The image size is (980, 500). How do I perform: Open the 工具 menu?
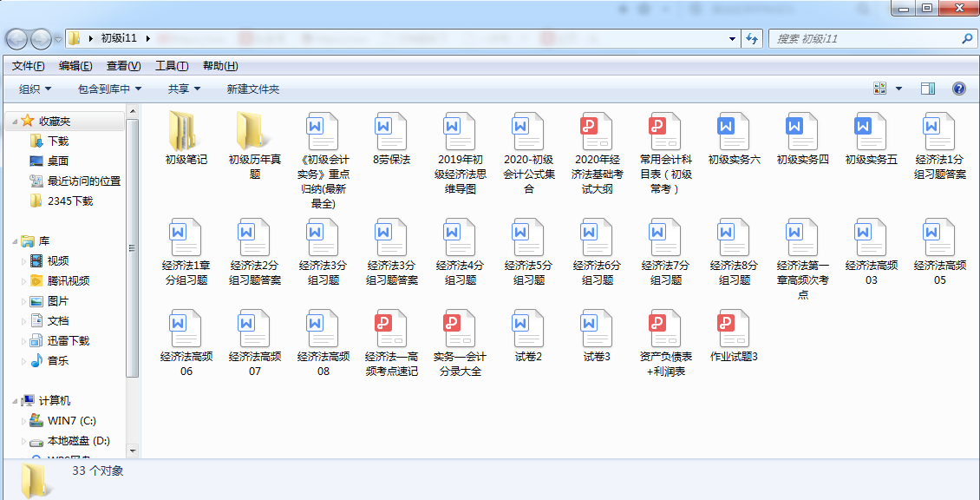point(172,65)
